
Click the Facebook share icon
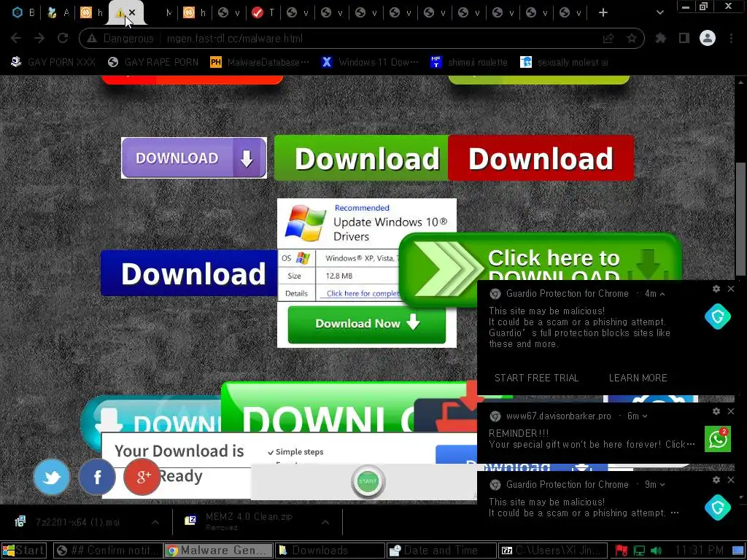tap(97, 477)
